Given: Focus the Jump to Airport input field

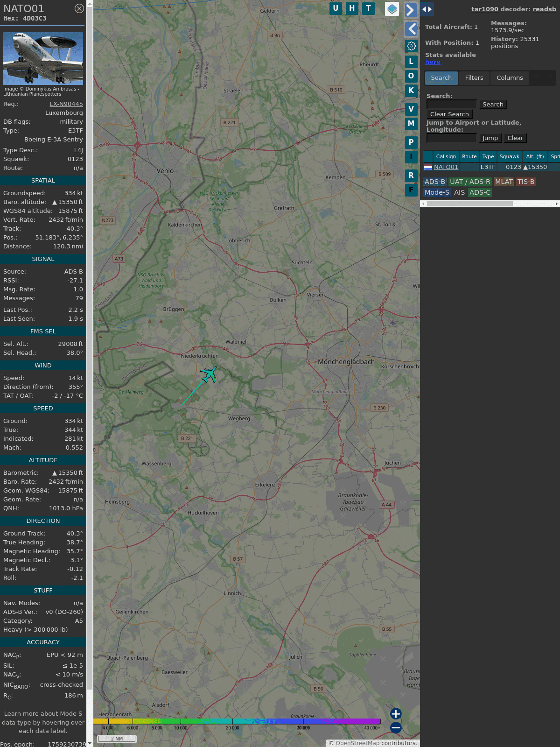Looking at the screenshot, I should [x=451, y=138].
